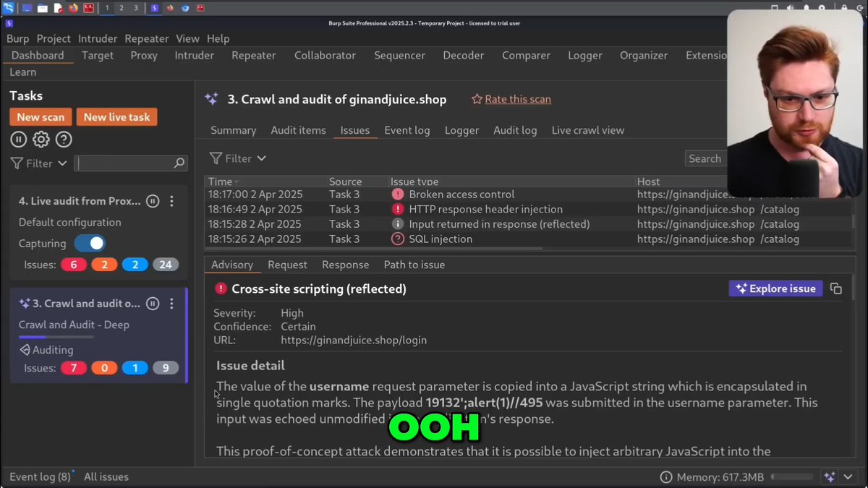Switch to workspace 2 in the panel
Screen dimensions: 868x488
[121, 8]
